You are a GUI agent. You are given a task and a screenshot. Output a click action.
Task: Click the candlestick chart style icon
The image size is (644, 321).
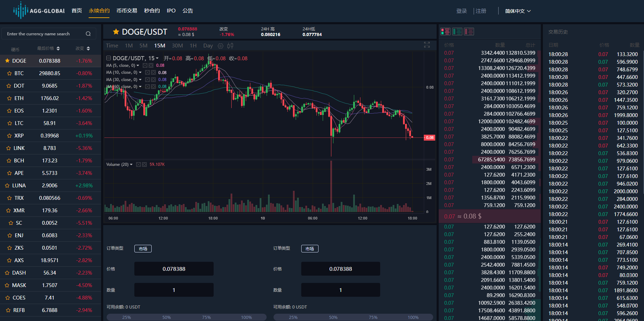230,46
